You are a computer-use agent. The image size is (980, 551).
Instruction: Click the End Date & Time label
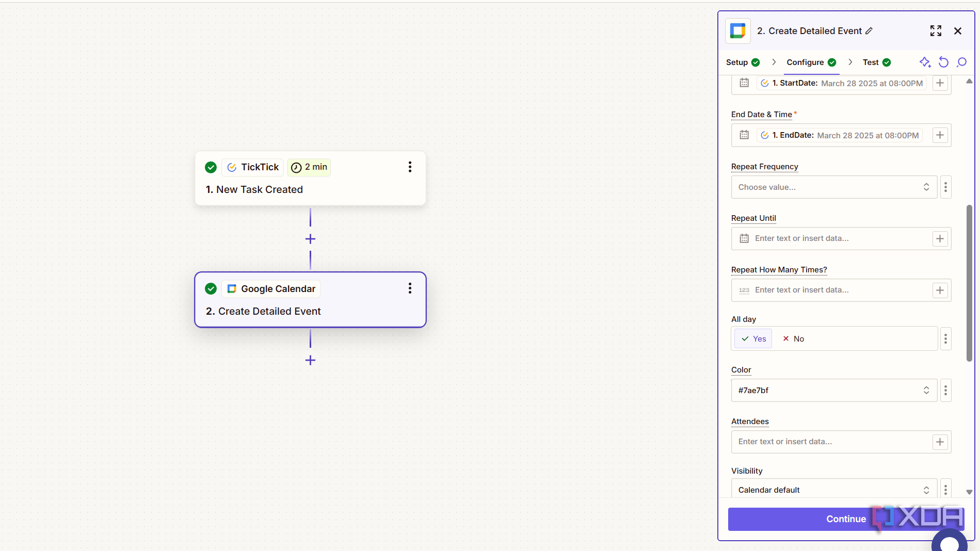762,115
